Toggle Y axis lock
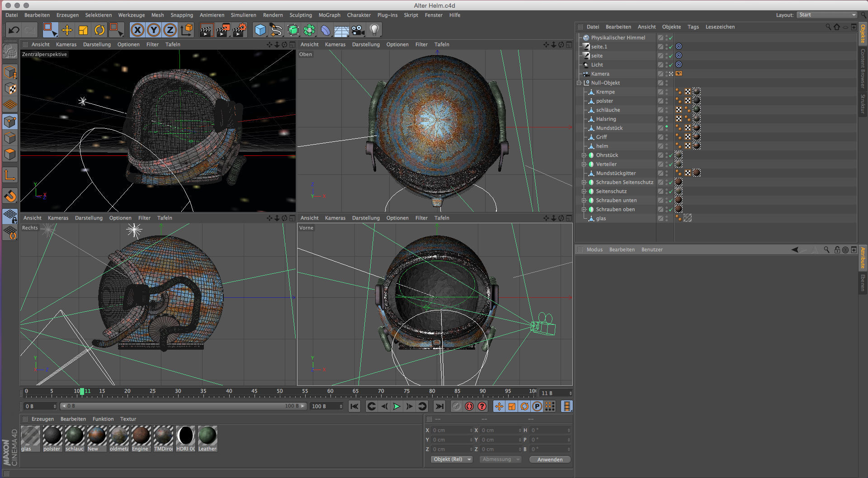This screenshot has width=868, height=478. click(154, 30)
